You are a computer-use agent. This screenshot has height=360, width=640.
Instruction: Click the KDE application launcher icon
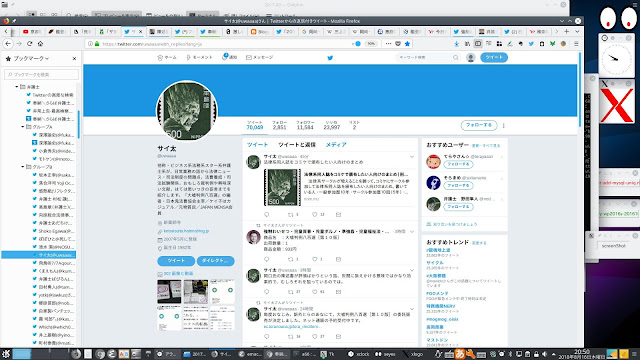point(6,354)
